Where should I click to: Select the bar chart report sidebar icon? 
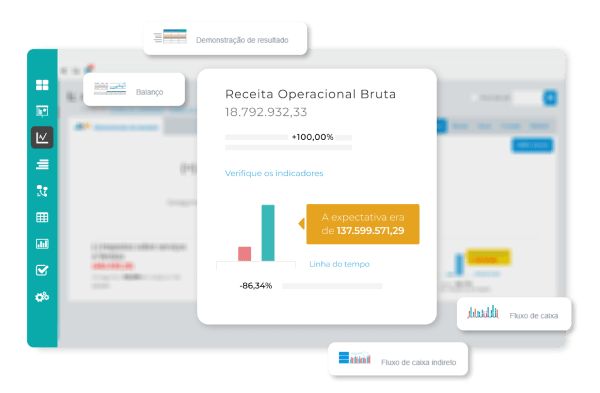coord(42,244)
